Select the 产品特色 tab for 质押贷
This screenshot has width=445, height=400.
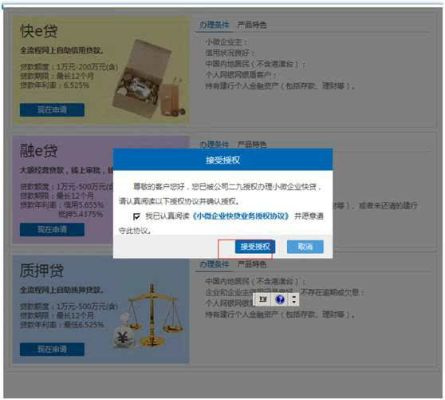(252, 264)
